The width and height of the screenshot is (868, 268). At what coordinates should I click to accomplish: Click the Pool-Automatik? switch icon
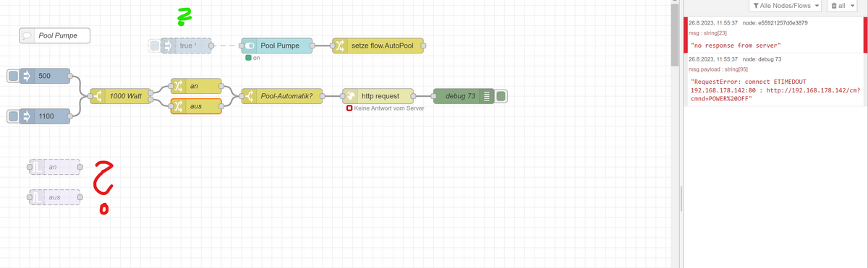click(249, 96)
